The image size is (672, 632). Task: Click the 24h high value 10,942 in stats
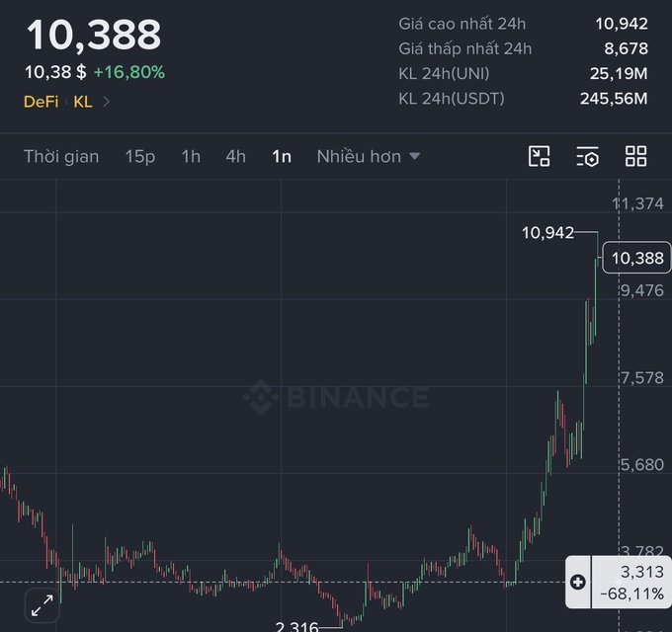pyautogui.click(x=622, y=24)
